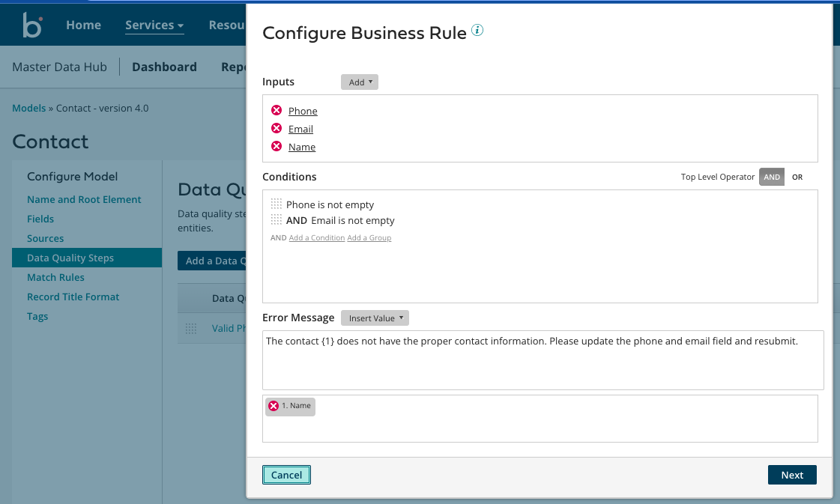Remove the Email input with red X
The image size is (840, 504).
coord(277,128)
